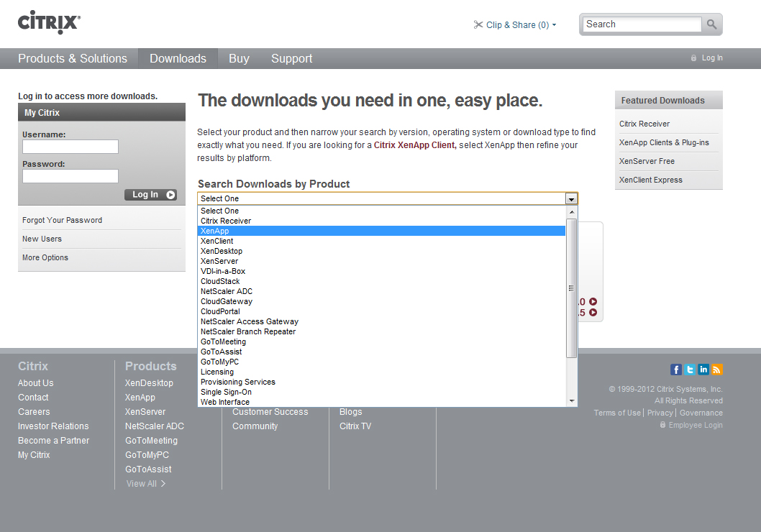Select NetScaler ADC in the dropdown list
761x532 pixels.
click(x=382, y=291)
